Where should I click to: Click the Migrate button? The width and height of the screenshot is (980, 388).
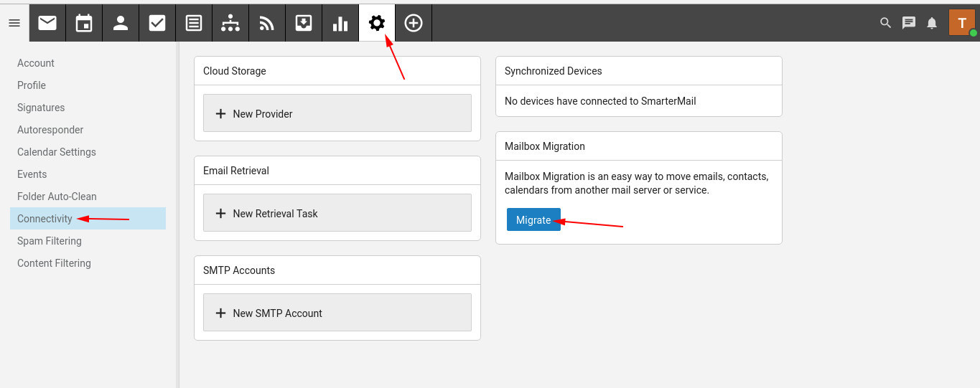(533, 220)
